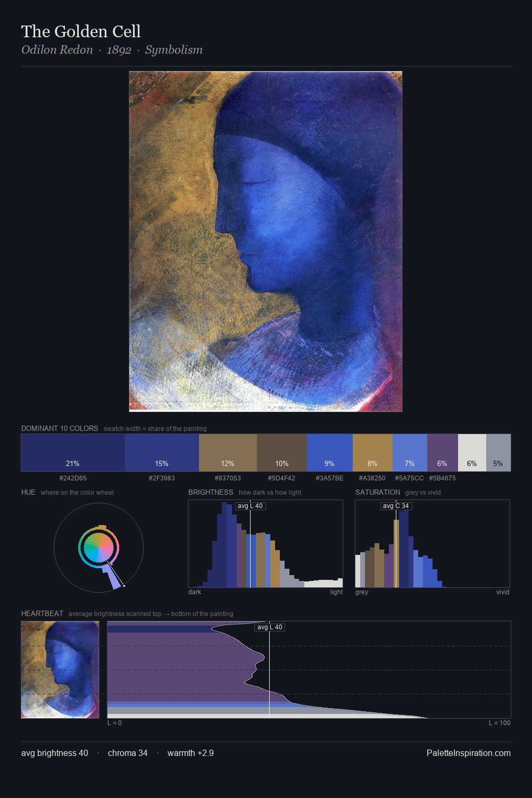Click the 'grey' axis label under saturation
This screenshot has height=798, width=532.
pos(362,592)
